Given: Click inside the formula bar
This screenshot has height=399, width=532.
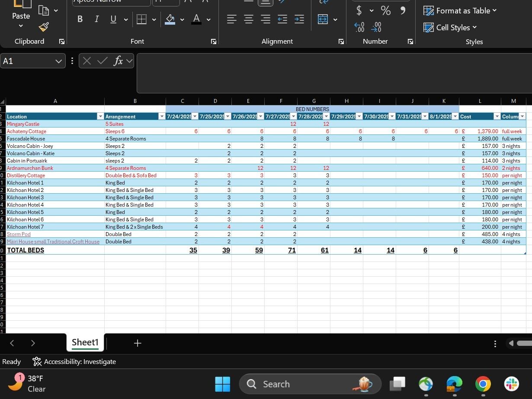Looking at the screenshot, I should tap(334, 73).
